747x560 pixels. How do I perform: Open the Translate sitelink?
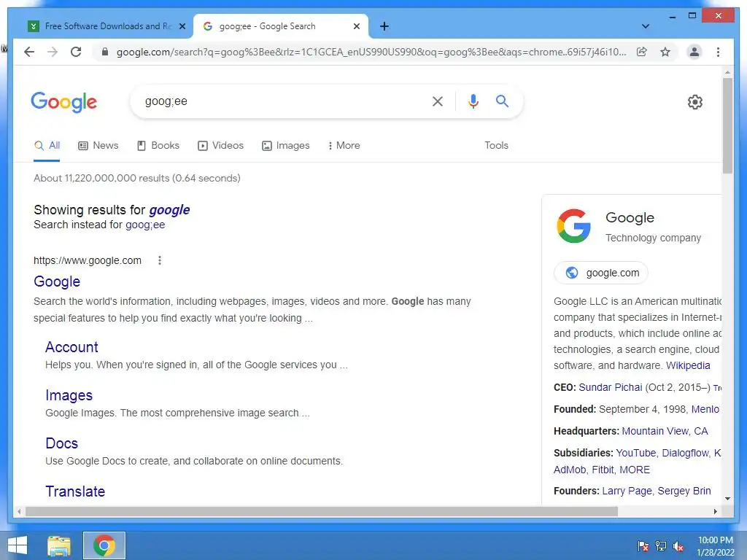click(75, 491)
